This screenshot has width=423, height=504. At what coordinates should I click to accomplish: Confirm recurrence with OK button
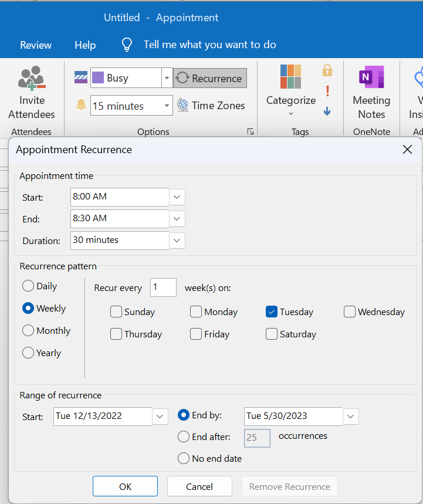125,486
